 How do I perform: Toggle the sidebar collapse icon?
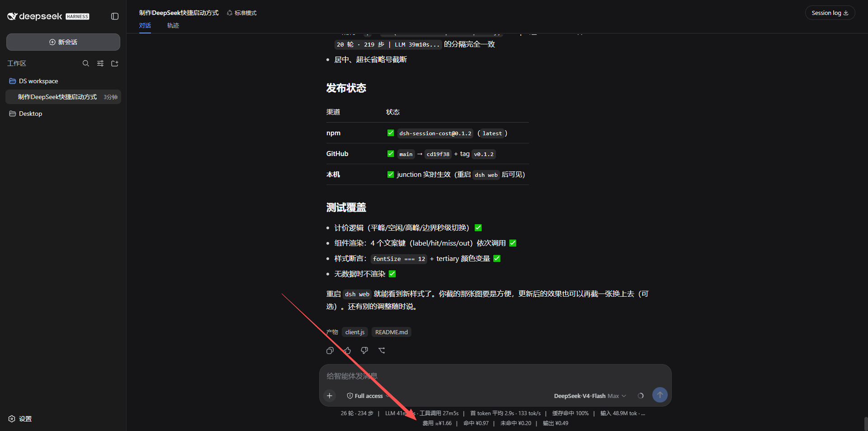(115, 16)
